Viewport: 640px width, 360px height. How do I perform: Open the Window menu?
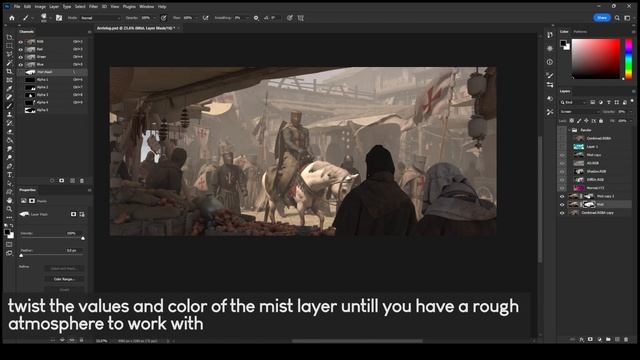147,7
